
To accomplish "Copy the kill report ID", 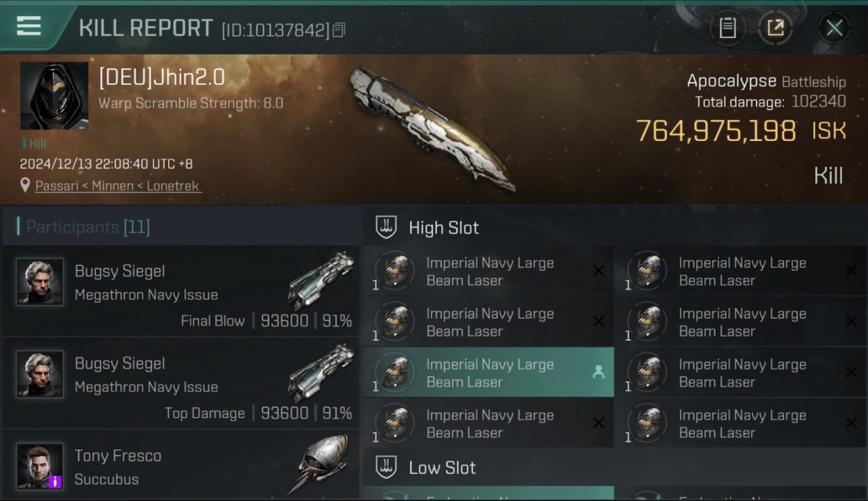I will (339, 30).
